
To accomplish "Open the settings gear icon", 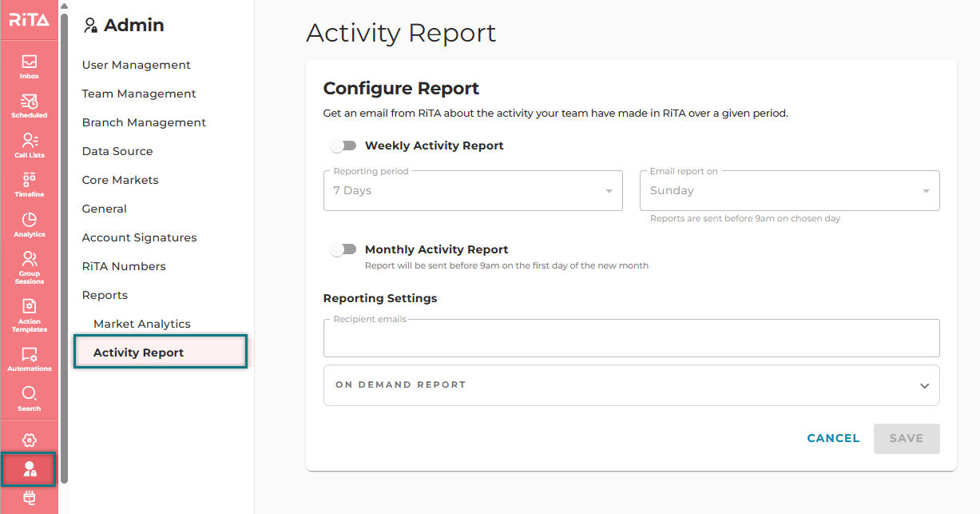I will (x=29, y=440).
